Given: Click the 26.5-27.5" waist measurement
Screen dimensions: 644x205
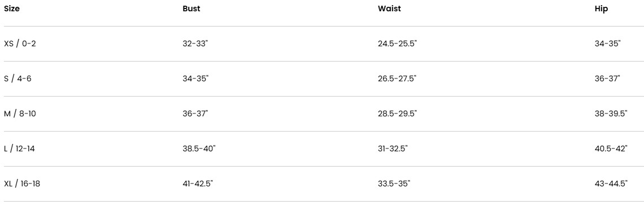Looking at the screenshot, I should 397,78.
